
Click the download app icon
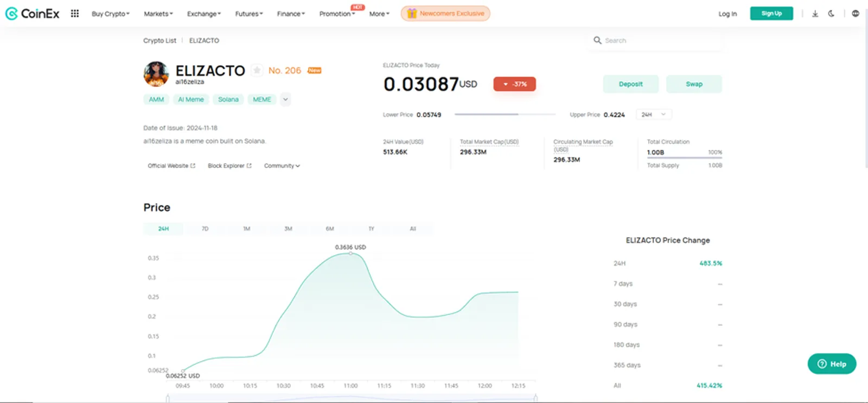click(x=815, y=14)
